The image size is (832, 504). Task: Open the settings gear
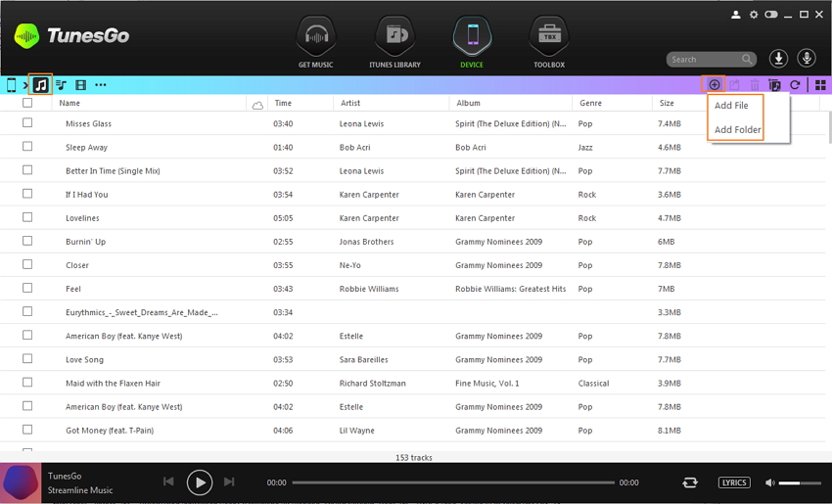754,15
